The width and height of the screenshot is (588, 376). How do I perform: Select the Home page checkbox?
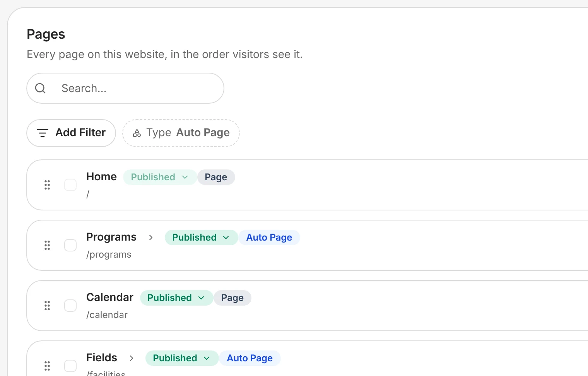[x=70, y=185]
